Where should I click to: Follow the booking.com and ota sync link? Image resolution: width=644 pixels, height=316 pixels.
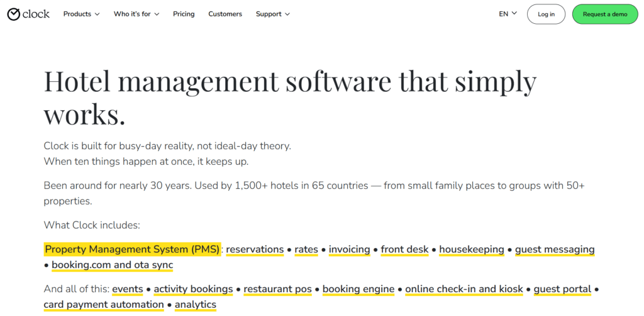(113, 265)
